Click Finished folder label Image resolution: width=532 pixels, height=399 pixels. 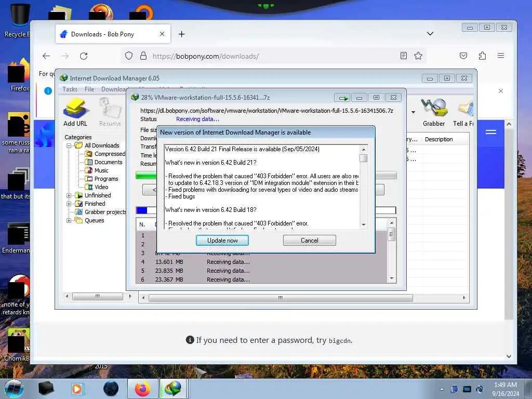[x=95, y=204]
